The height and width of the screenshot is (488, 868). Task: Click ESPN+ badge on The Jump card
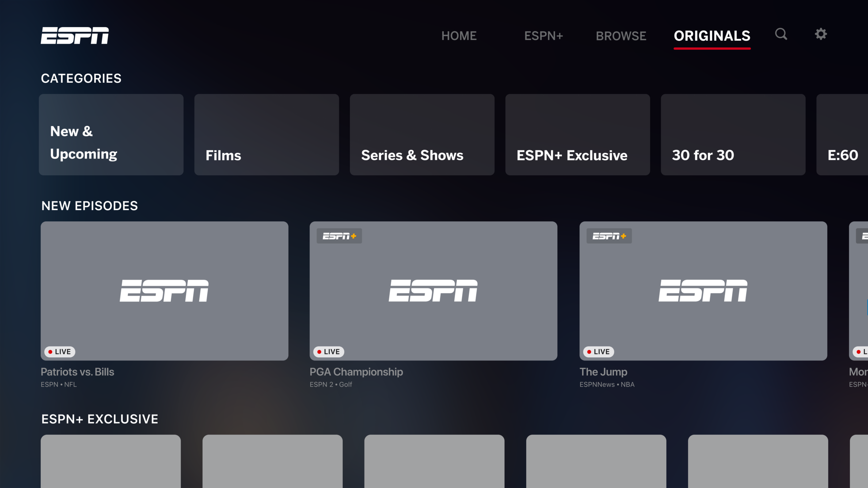609,236
